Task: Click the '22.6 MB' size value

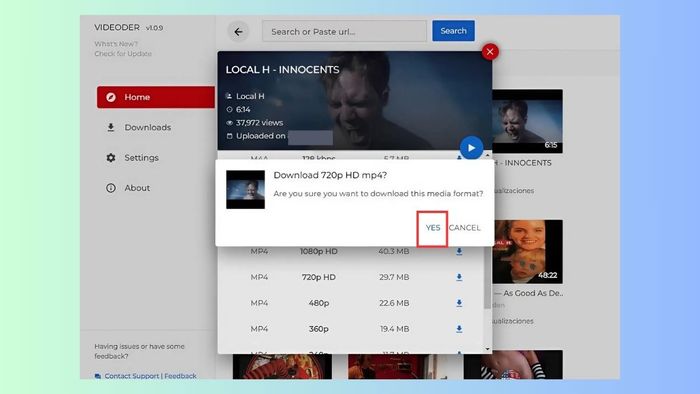Action: coord(394,303)
